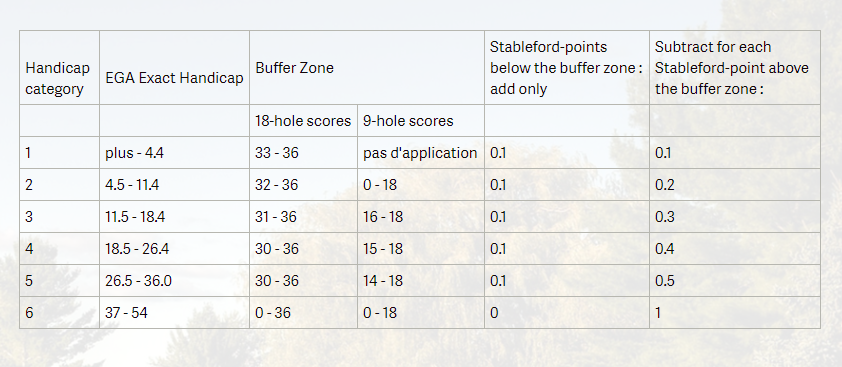Select the '18-hole scores' subheader
Viewport: 842px width, 367px height.
[303, 120]
